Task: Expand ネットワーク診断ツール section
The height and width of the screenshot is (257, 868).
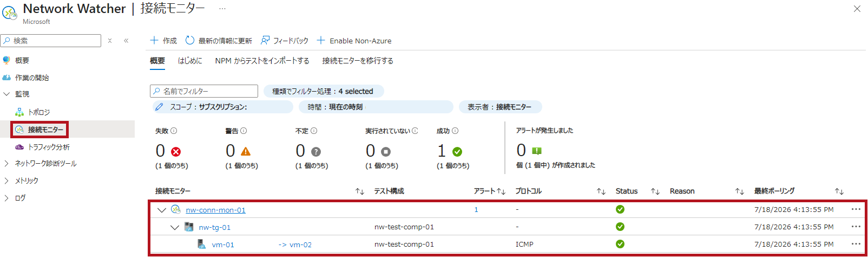Action: pyautogui.click(x=6, y=163)
